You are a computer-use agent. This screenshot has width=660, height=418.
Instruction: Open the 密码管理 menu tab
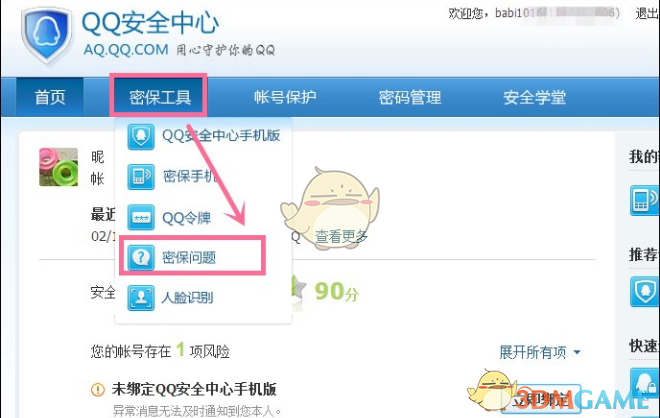410,97
